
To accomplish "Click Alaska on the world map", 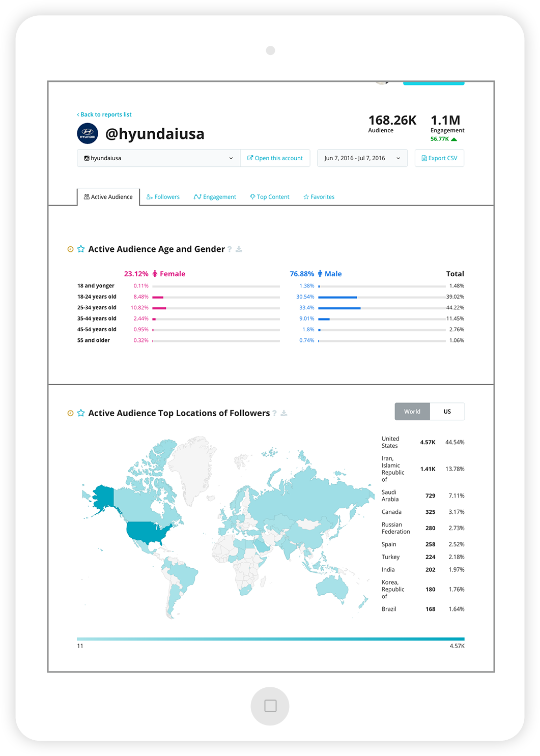I will coord(104,497).
